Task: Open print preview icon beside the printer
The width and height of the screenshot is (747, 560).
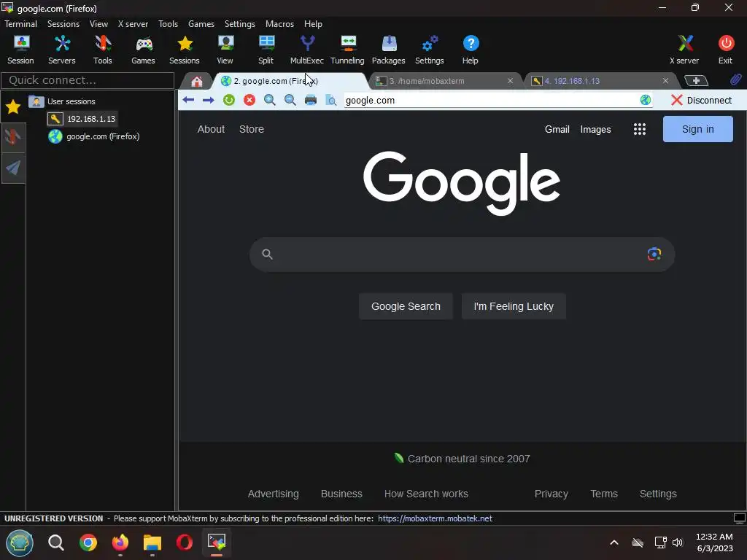Action: click(x=331, y=100)
